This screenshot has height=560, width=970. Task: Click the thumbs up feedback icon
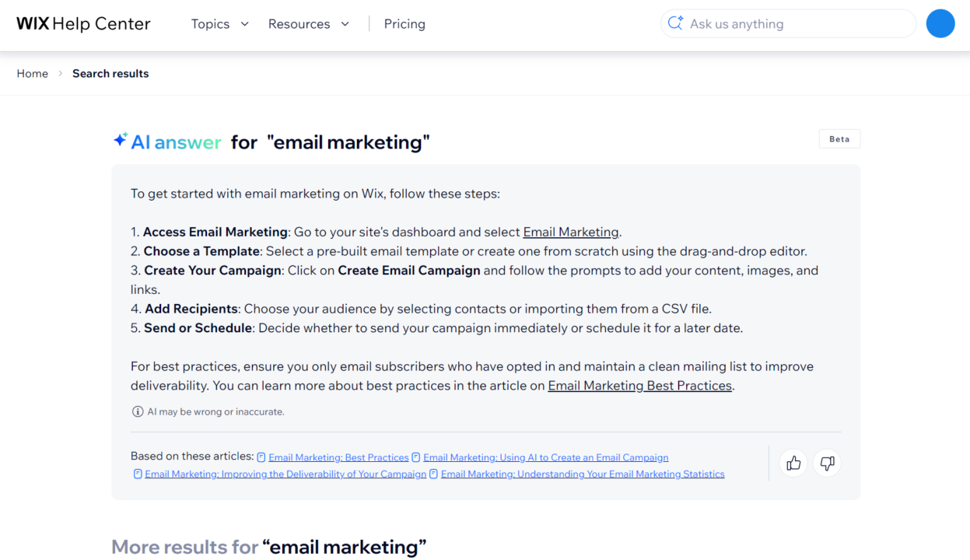point(793,464)
